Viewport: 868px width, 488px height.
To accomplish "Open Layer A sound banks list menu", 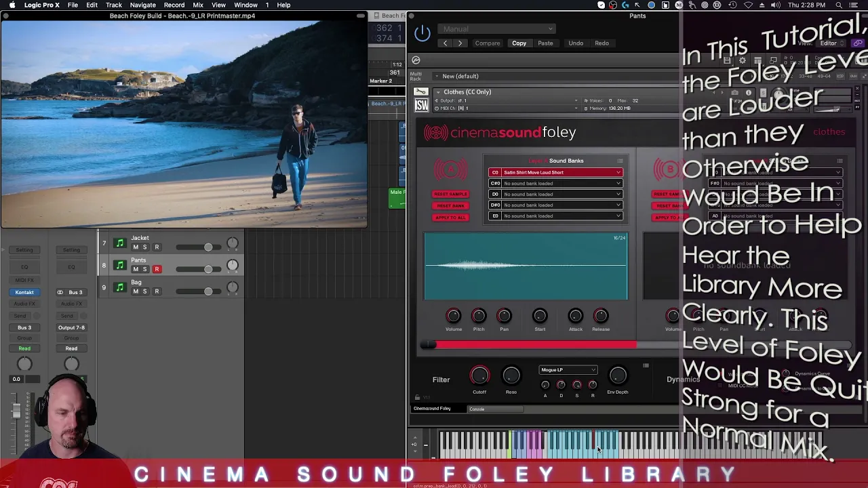I will [x=620, y=161].
